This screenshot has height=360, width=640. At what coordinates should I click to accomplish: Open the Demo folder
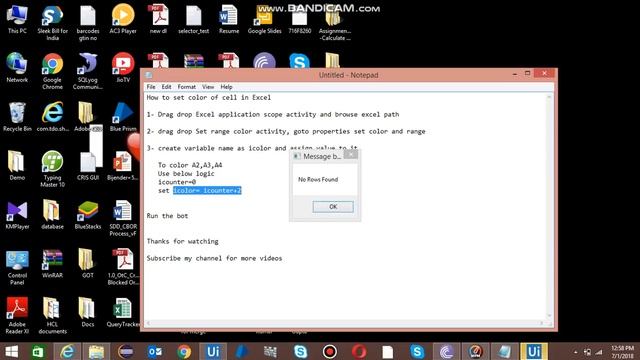coord(17,166)
